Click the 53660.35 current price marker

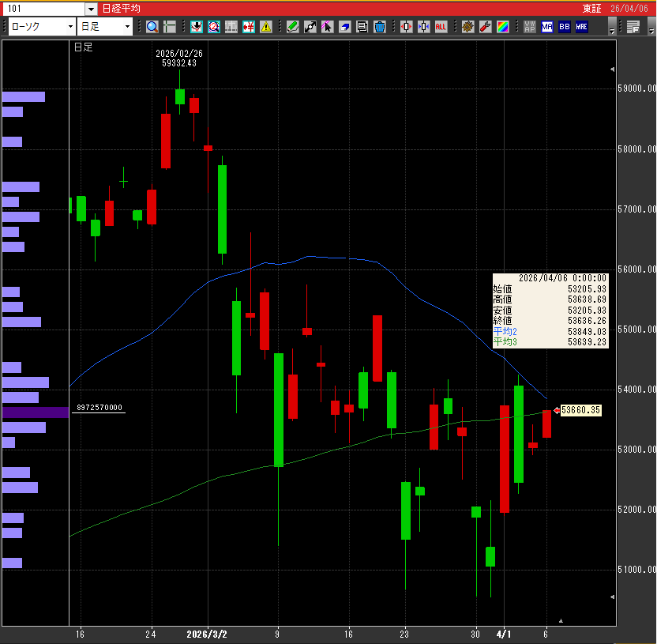(580, 410)
